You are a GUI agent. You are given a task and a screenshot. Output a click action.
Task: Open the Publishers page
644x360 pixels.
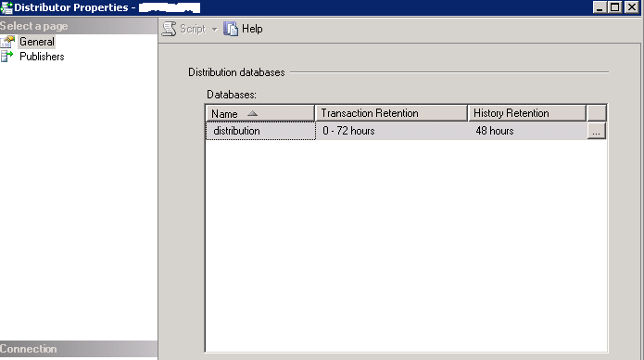[x=42, y=57]
